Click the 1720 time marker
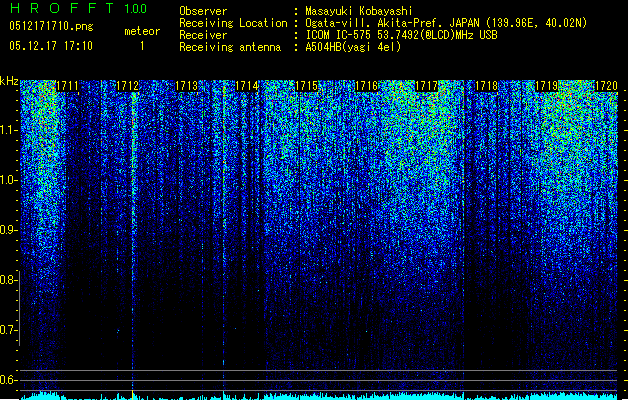The image size is (629, 400). coord(606,86)
